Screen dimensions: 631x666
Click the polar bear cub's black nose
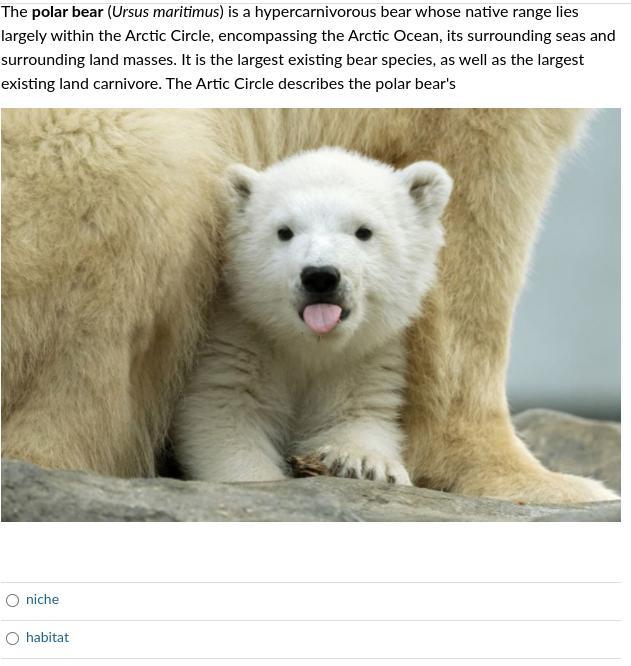click(321, 279)
